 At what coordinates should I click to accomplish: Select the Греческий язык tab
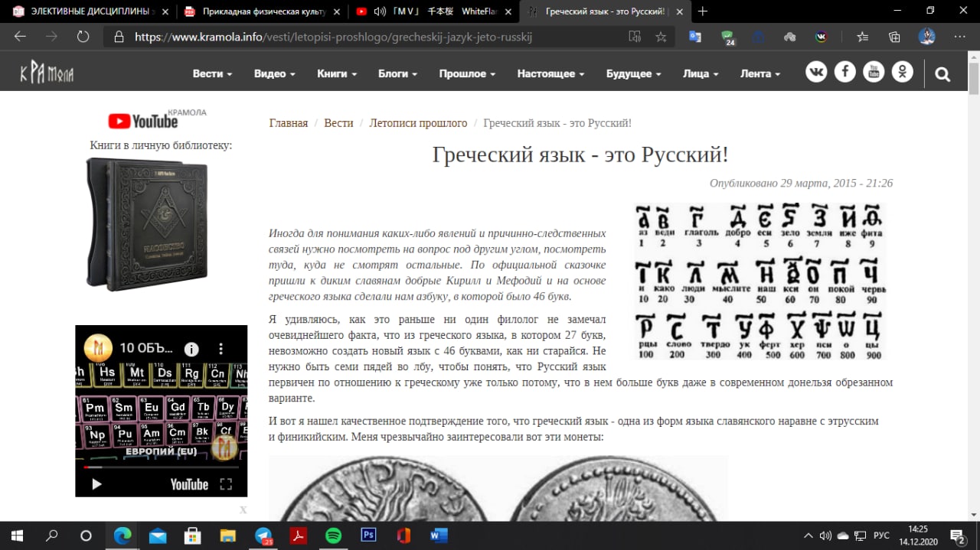click(605, 11)
